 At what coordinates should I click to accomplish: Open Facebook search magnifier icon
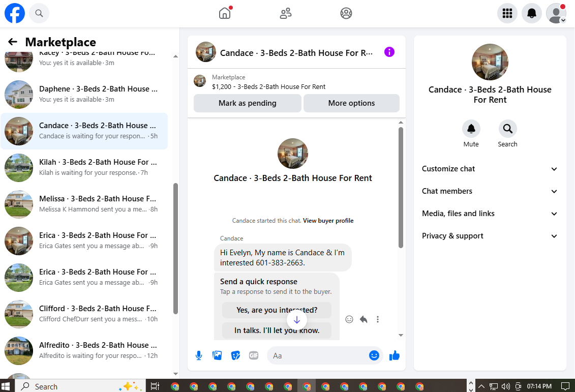(39, 13)
